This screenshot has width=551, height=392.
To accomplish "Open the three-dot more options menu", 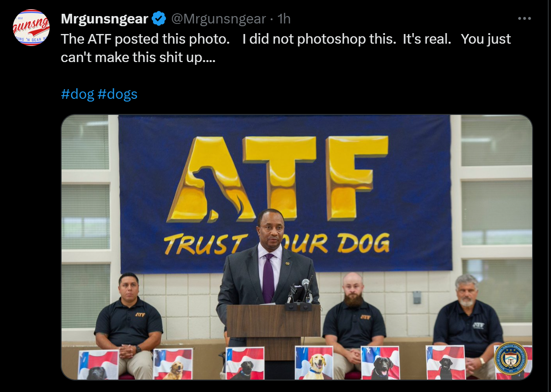I will [524, 18].
